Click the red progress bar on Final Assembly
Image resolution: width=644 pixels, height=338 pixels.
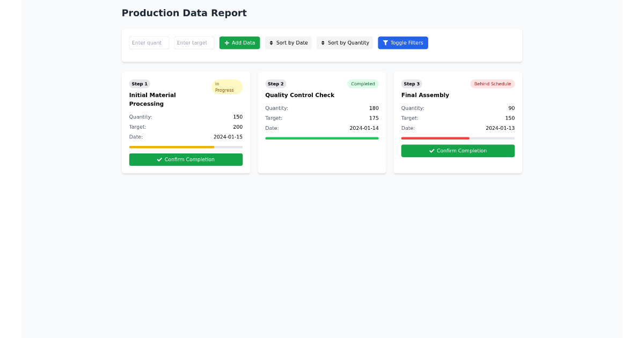click(435, 138)
